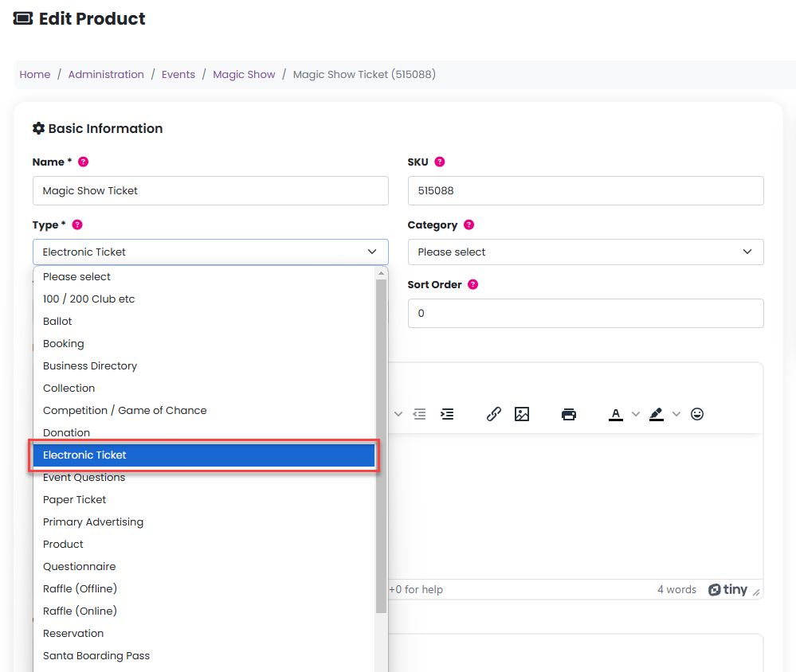This screenshot has height=672, width=796.
Task: Expand the chevron left of outdent icon
Action: (x=398, y=414)
